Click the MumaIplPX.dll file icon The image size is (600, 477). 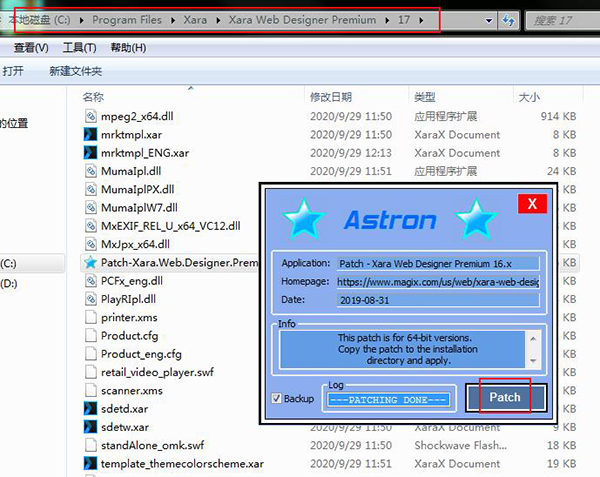91,189
